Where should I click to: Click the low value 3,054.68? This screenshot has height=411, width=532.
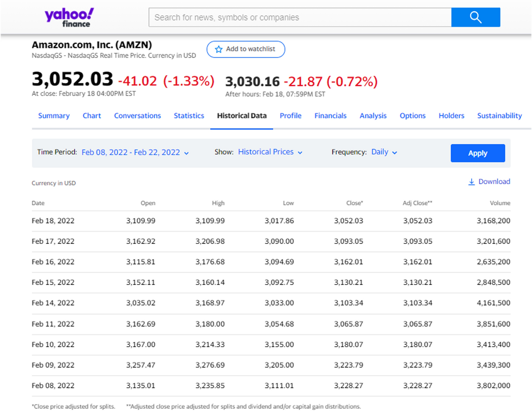(279, 324)
